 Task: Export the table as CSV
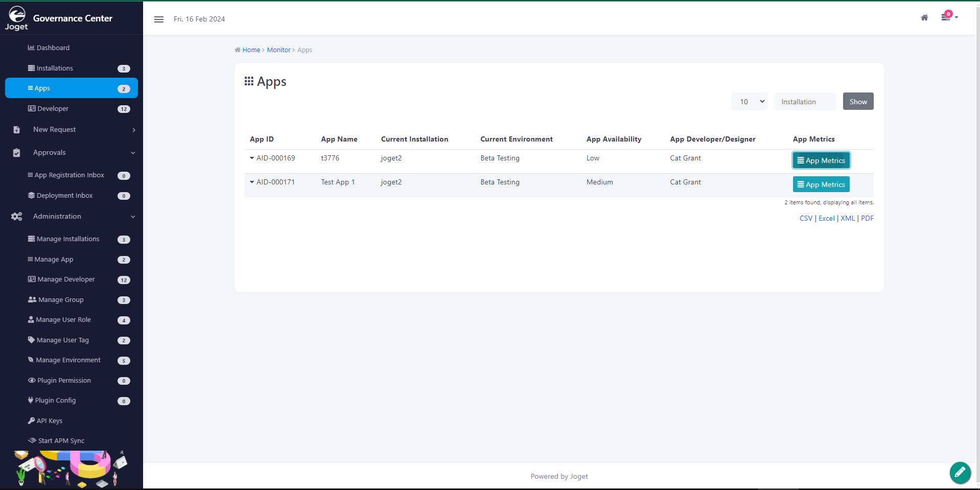click(x=805, y=219)
